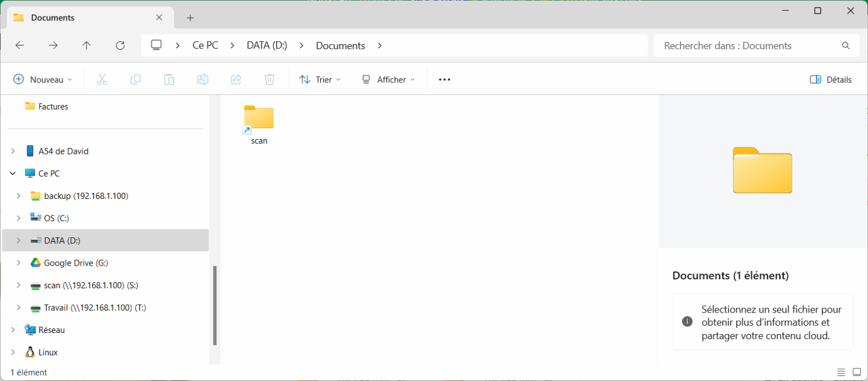The height and width of the screenshot is (381, 868).
Task: Open the Voir plus (...) menu
Action: point(444,79)
